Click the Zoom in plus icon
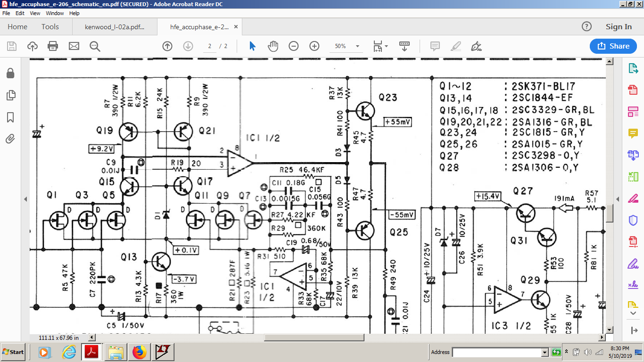 point(314,46)
